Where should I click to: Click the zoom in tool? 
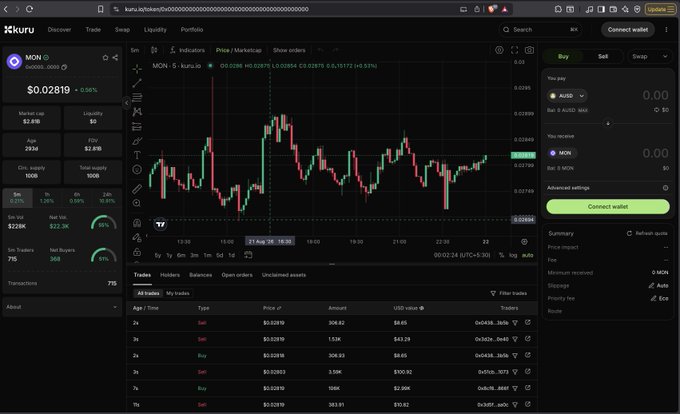point(137,203)
